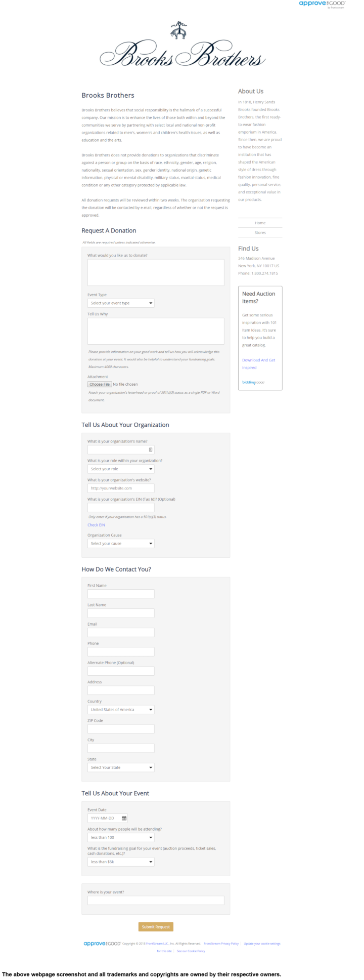Click the FrontStream Privacy Policy link
The image size is (364, 980).
coord(221,944)
